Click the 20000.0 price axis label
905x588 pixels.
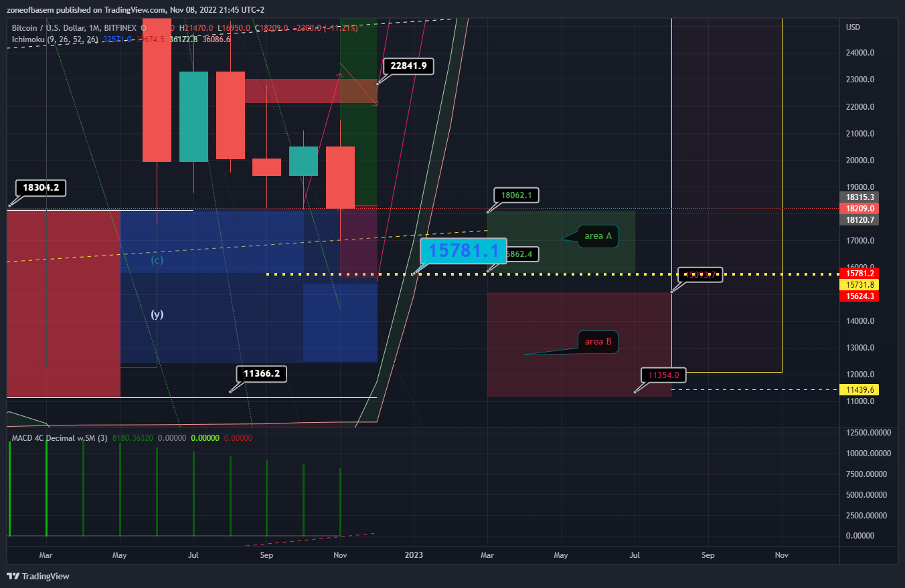(860, 160)
